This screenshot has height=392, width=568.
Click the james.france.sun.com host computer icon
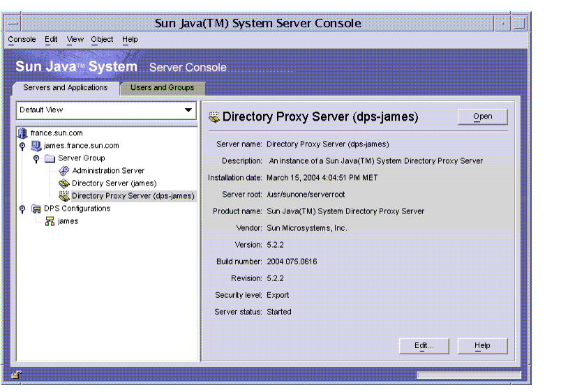pos(36,146)
